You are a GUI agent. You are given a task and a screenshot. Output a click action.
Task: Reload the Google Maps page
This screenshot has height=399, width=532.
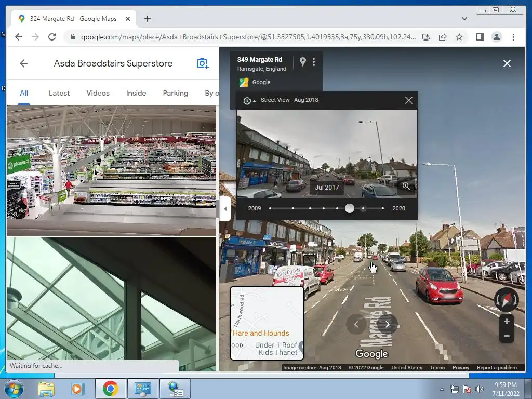tap(52, 37)
